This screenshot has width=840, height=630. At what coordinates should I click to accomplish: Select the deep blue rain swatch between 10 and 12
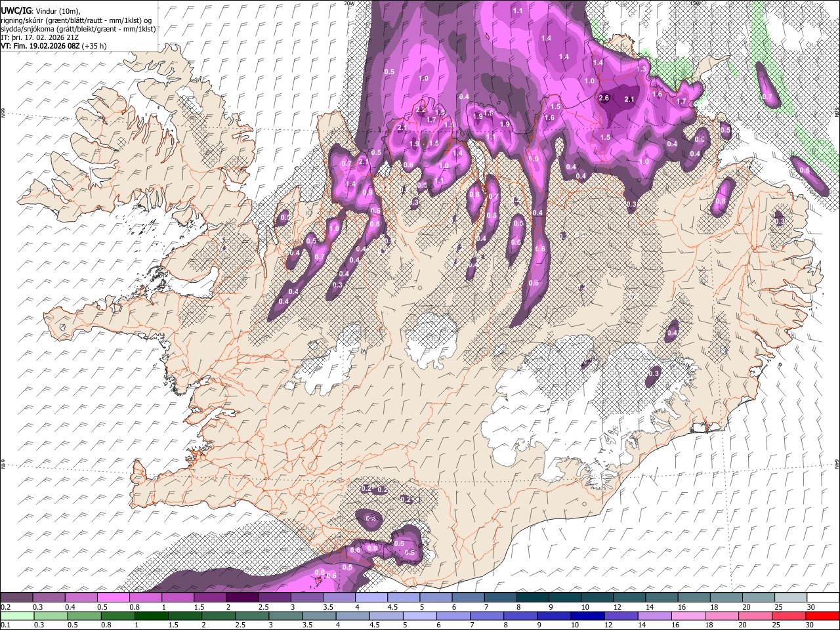click(588, 616)
